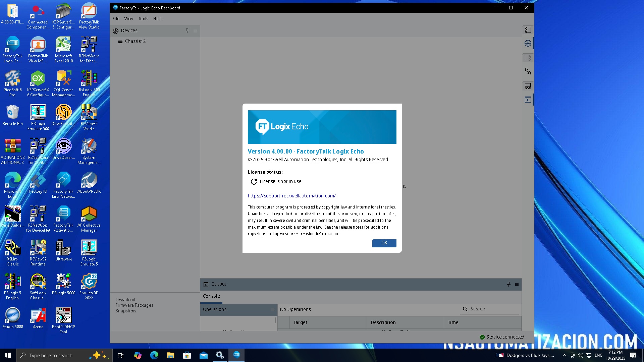Open the Output panel options menu

(517, 284)
